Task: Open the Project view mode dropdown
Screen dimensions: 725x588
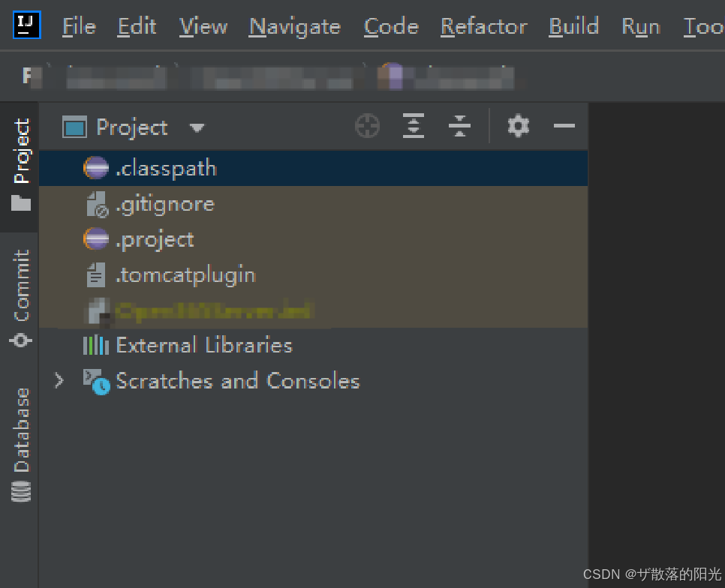Action: tap(197, 127)
